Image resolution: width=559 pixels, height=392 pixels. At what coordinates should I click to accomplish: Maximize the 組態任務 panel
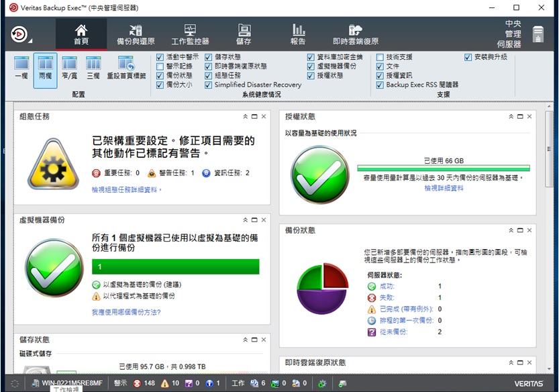(254, 117)
